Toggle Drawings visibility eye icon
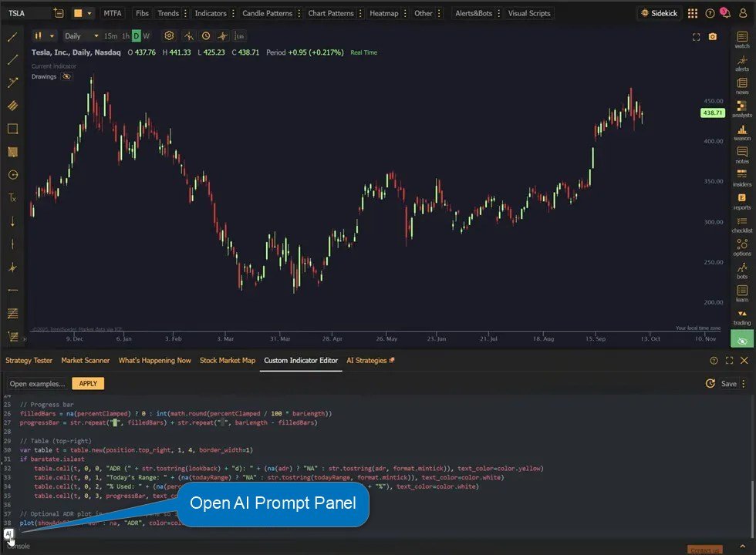 click(66, 76)
